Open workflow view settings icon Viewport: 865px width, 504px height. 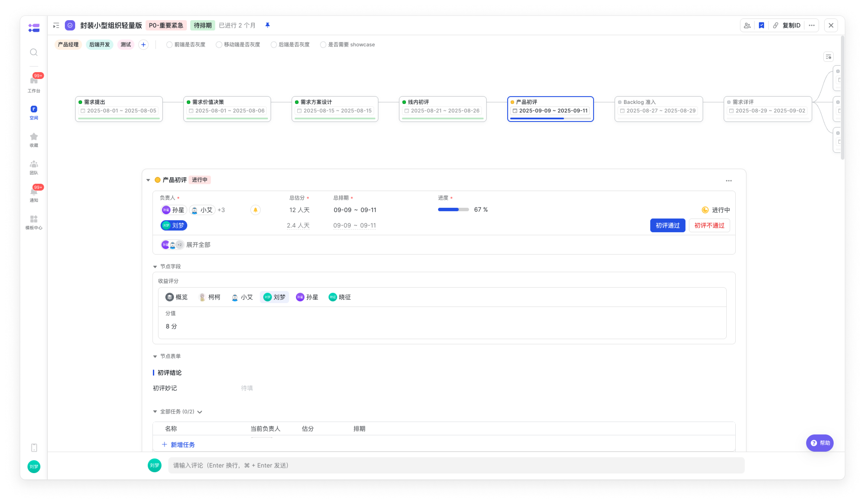(x=828, y=57)
